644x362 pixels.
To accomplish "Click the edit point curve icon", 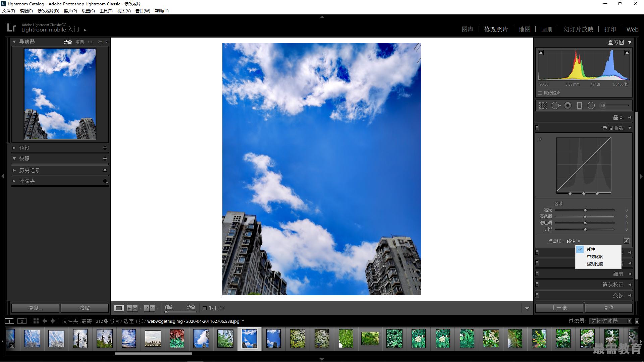I will point(626,241).
